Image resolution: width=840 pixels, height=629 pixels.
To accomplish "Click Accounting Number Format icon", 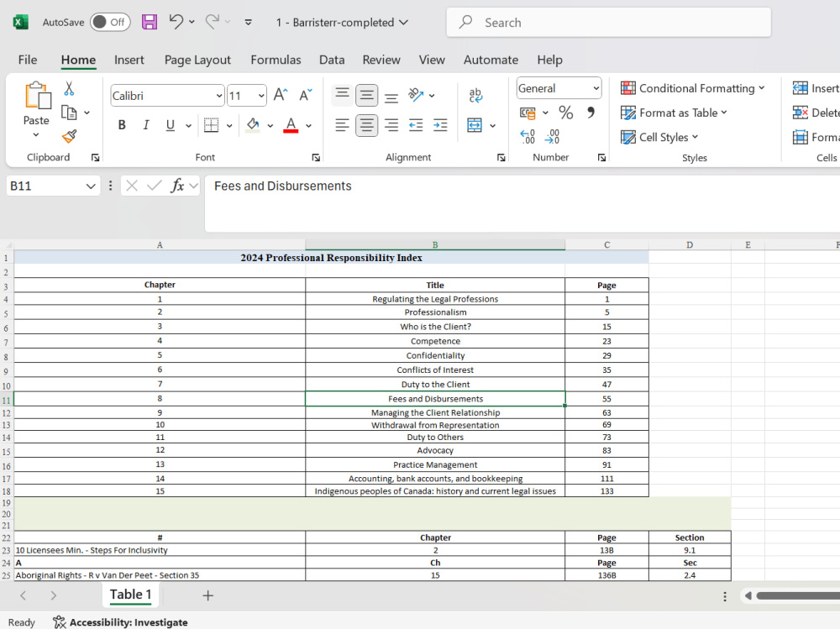I will 528,113.
